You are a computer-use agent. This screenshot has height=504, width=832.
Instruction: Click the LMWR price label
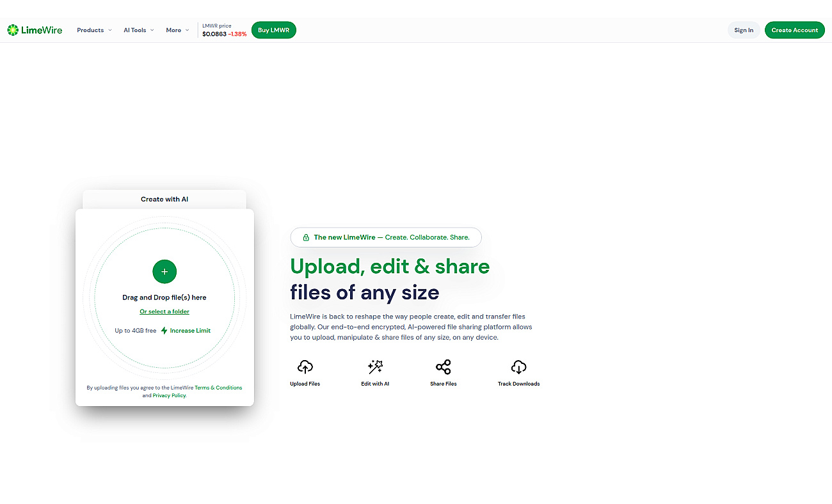[x=216, y=26]
